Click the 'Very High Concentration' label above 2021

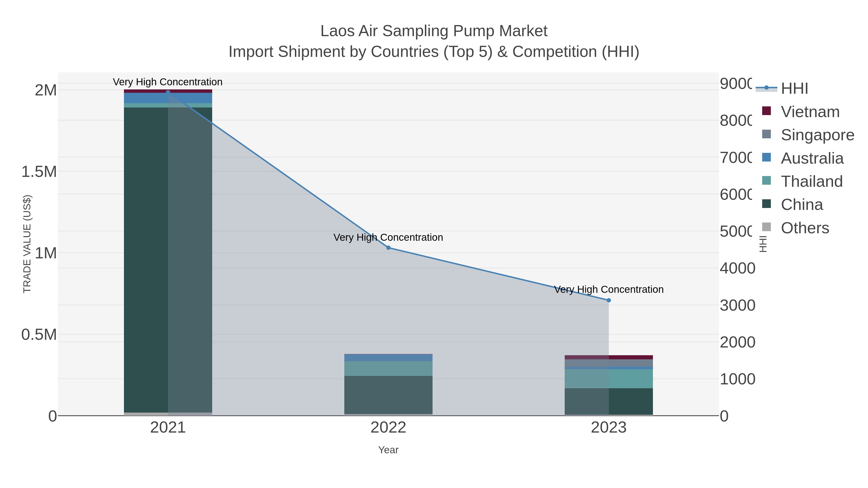pos(168,82)
